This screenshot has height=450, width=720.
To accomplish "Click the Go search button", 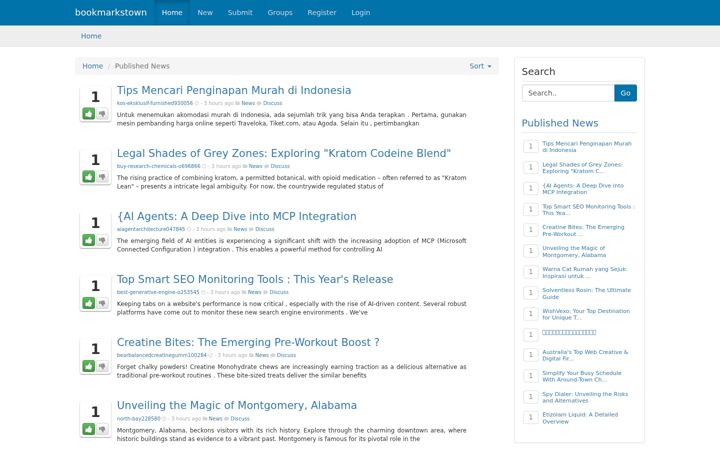I will tap(625, 93).
